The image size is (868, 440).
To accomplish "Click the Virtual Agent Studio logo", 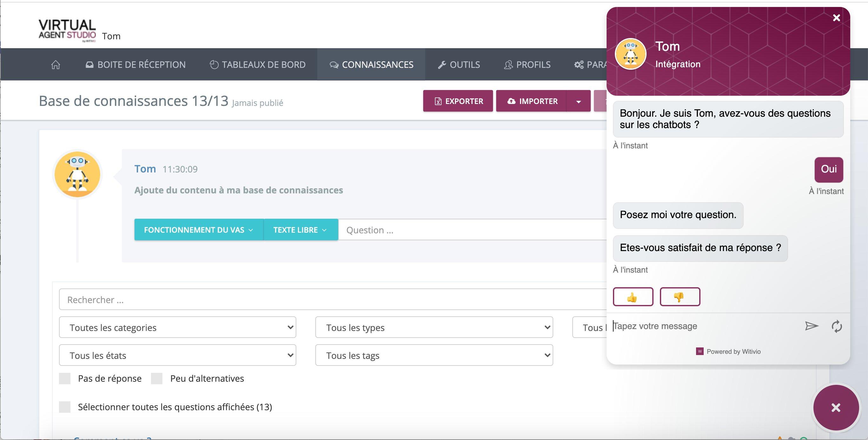I will tap(67, 31).
